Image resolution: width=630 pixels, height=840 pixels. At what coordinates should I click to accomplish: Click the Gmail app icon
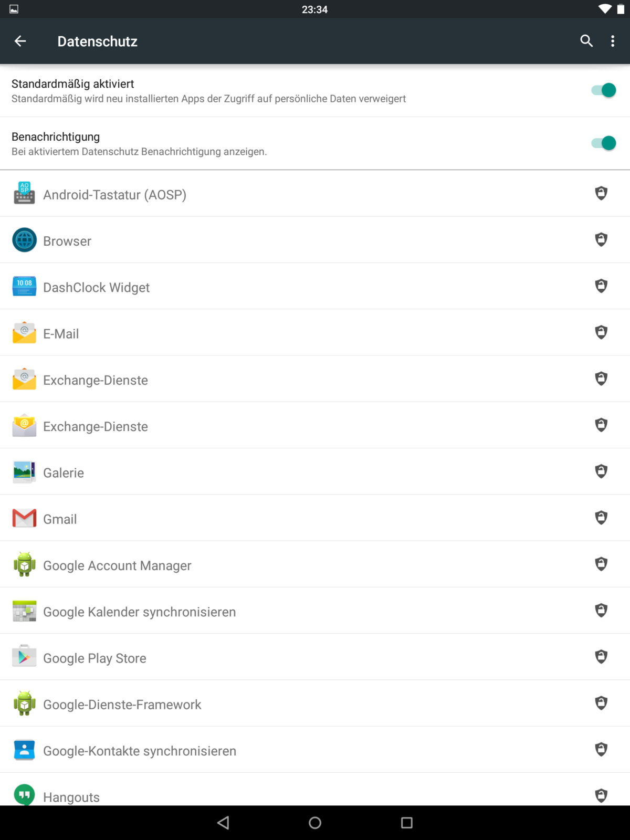(24, 518)
